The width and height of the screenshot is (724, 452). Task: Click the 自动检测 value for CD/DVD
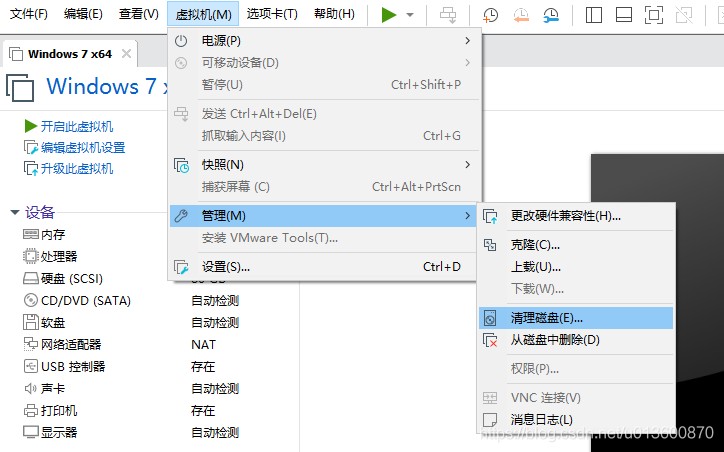coord(215,301)
